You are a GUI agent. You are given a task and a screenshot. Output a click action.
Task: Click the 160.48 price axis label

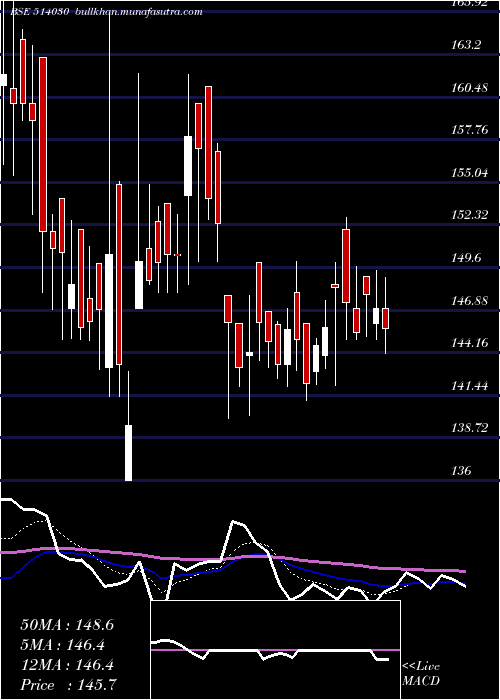(469, 88)
